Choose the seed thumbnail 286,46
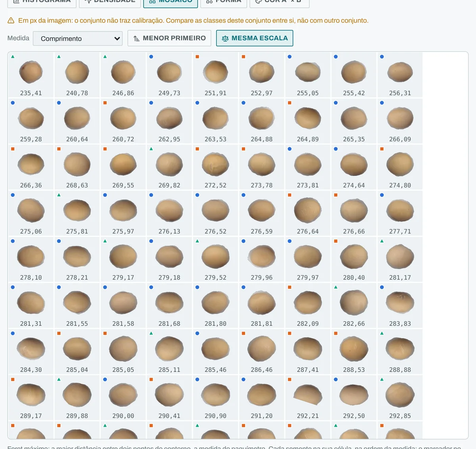The height and width of the screenshot is (449, 476). point(261,352)
